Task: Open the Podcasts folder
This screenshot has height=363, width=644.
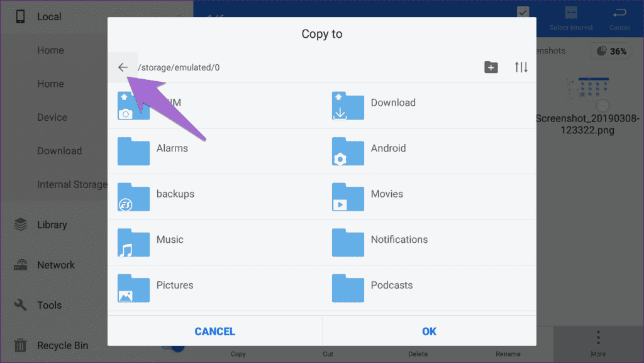Action: [429, 288]
